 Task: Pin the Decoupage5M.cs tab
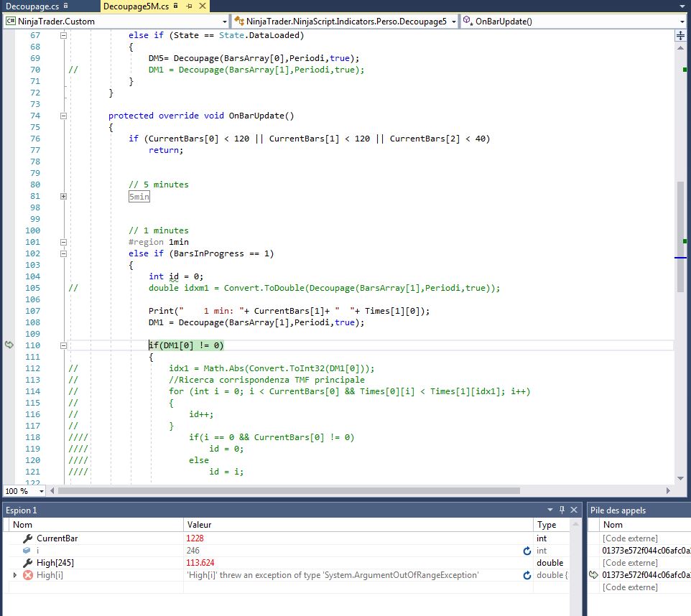point(187,6)
